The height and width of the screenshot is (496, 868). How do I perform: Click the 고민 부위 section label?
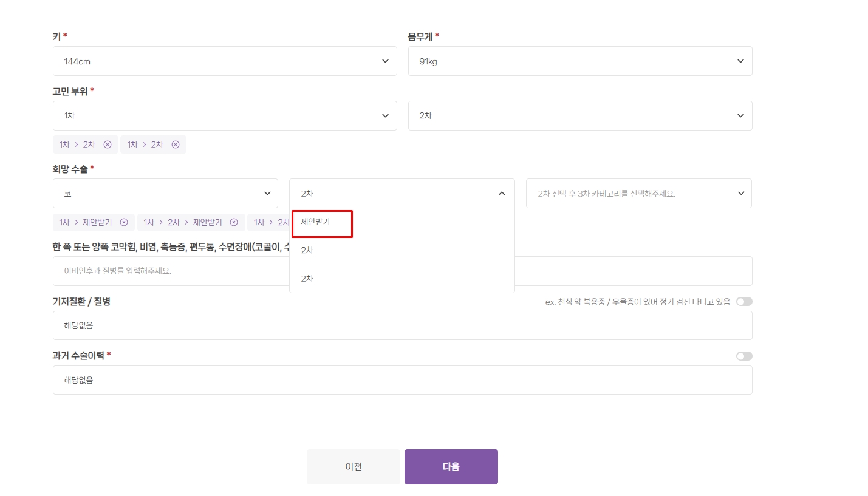tap(70, 91)
